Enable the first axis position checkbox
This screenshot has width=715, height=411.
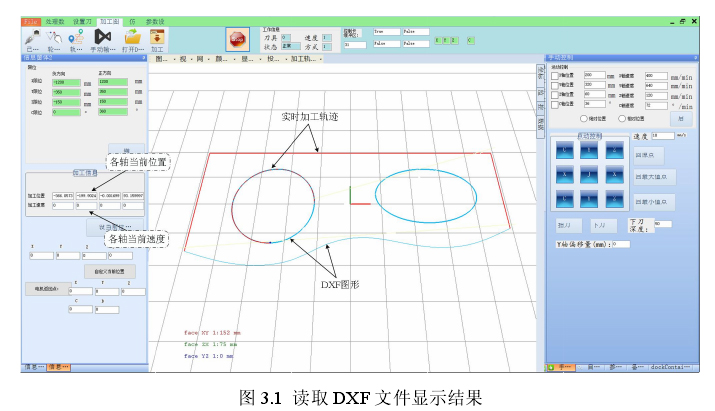[554, 76]
